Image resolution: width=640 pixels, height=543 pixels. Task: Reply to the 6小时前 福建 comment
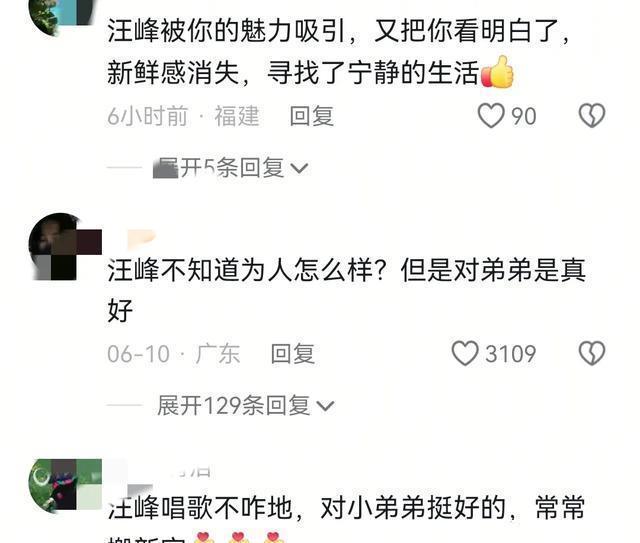point(312,116)
